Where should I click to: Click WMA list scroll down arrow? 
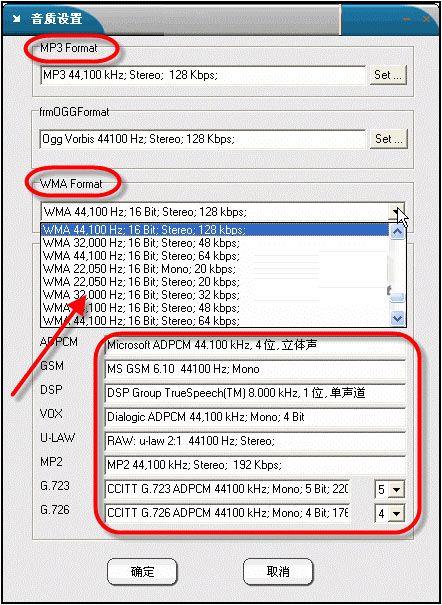pos(397,318)
